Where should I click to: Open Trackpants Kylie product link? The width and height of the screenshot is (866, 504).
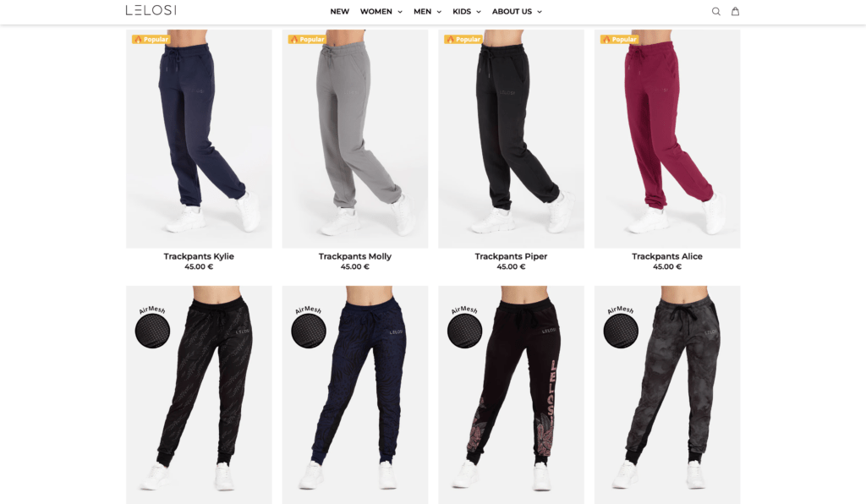tap(199, 256)
